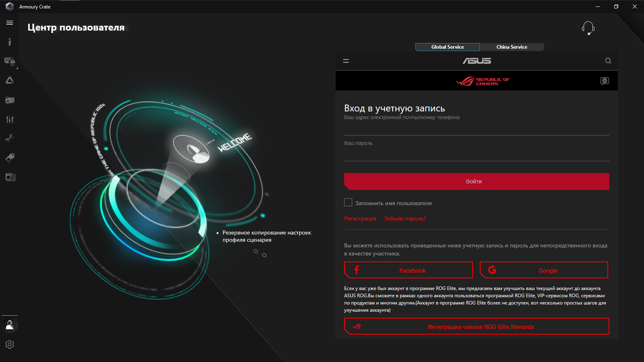Open the user avatar at sidebar bottom
Image resolution: width=644 pixels, height=362 pixels.
10,325
